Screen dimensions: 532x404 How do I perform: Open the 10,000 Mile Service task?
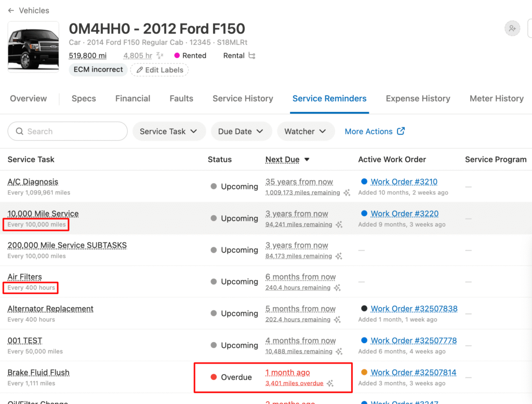pyautogui.click(x=43, y=214)
